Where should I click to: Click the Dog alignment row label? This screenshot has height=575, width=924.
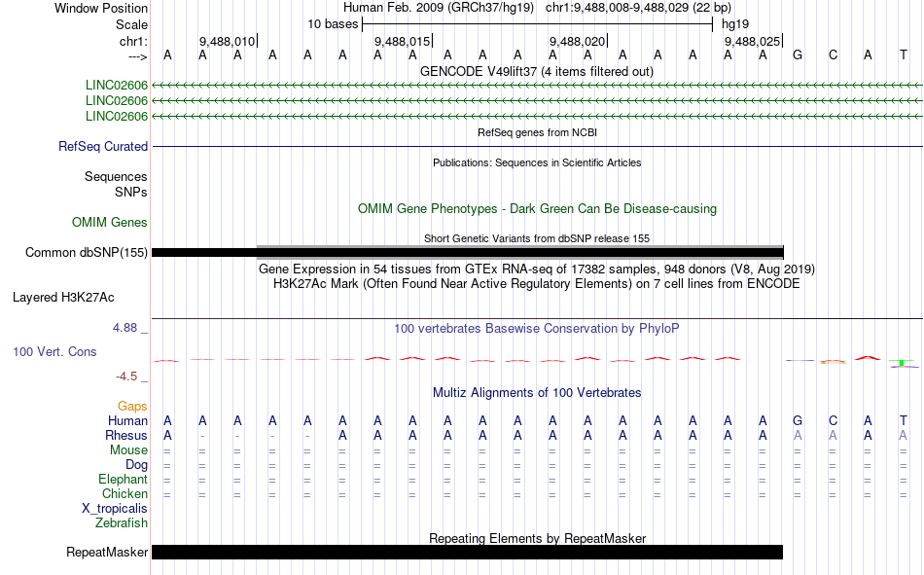pyautogui.click(x=136, y=465)
